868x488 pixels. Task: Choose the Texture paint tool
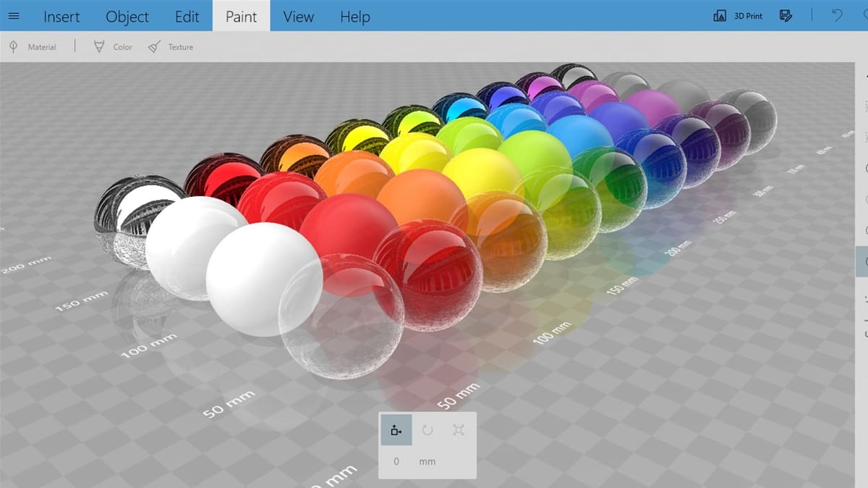click(x=171, y=47)
